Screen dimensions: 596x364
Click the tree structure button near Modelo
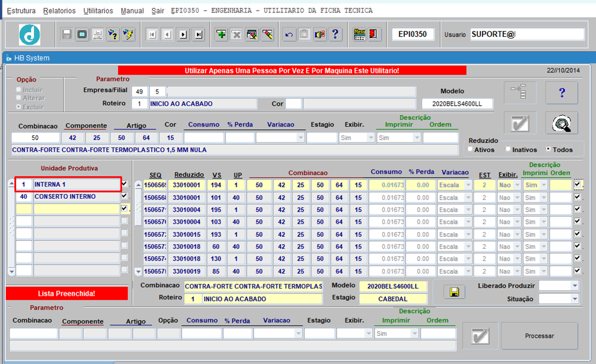[x=521, y=93]
